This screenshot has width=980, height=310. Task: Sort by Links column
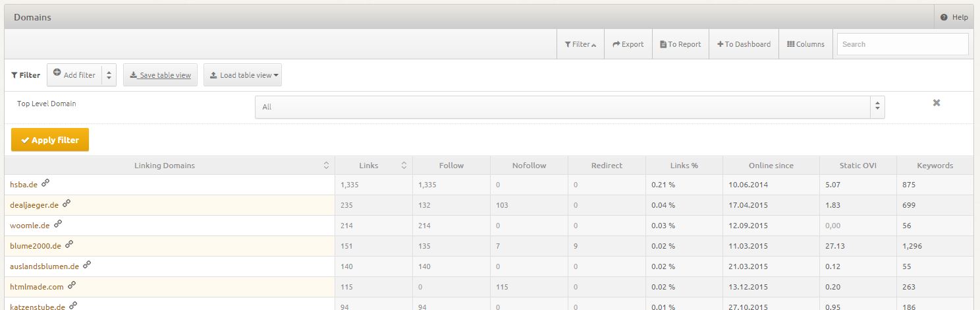373,166
